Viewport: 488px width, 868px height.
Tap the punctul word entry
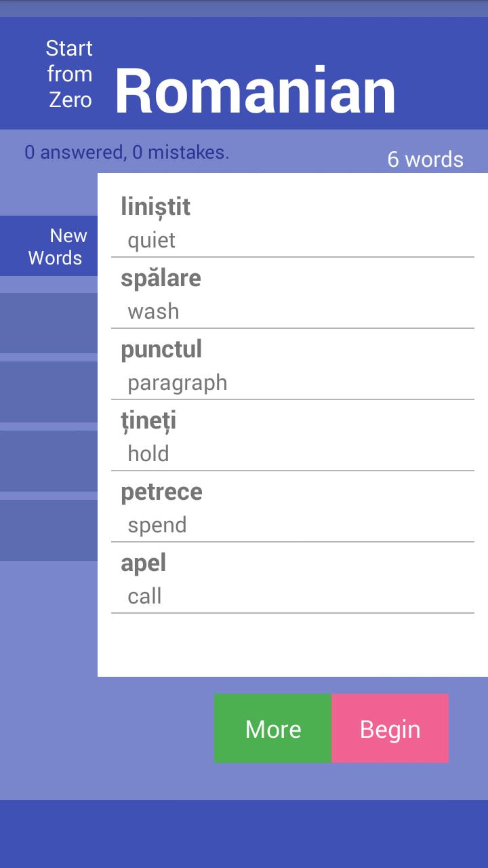(x=293, y=365)
